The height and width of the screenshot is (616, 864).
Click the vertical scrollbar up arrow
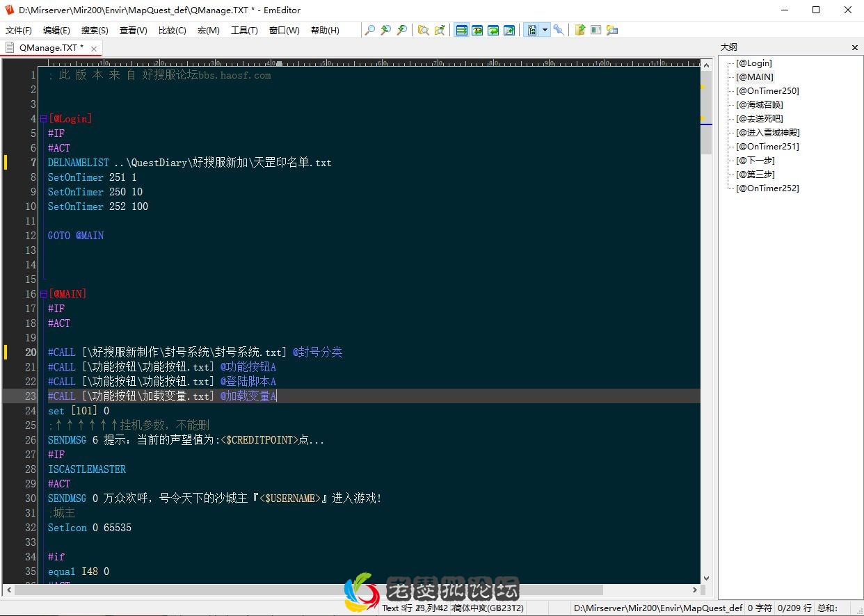point(706,65)
